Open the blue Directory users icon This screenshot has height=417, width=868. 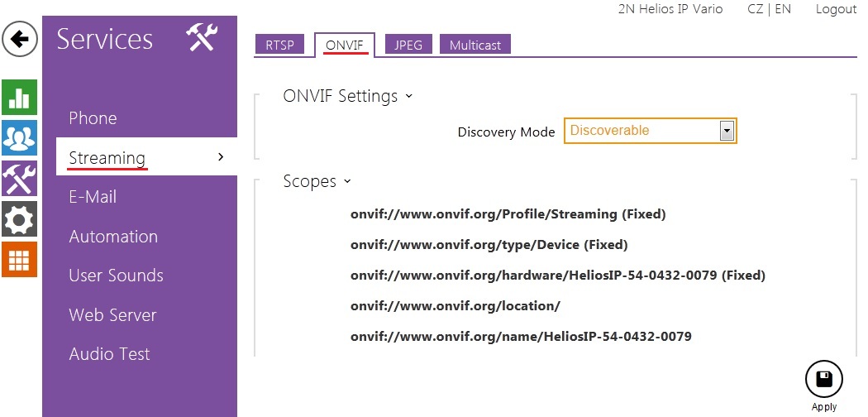pos(19,138)
